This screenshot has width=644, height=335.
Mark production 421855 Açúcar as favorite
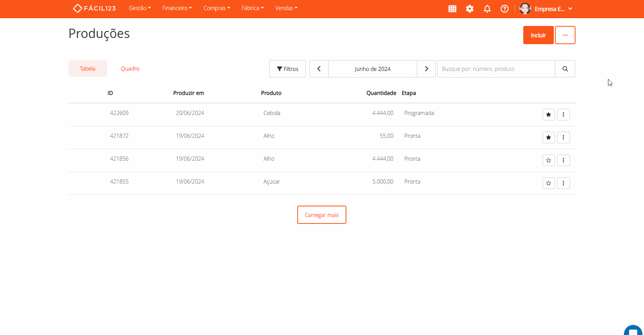(548, 183)
